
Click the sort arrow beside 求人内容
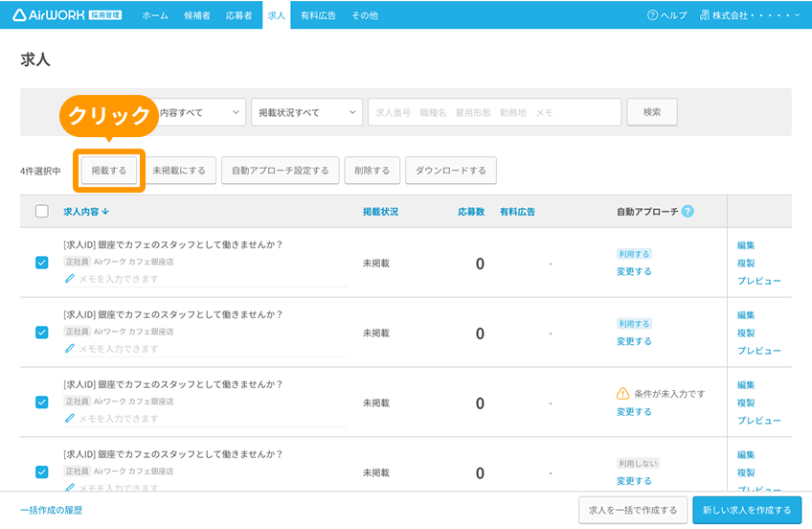coord(105,212)
